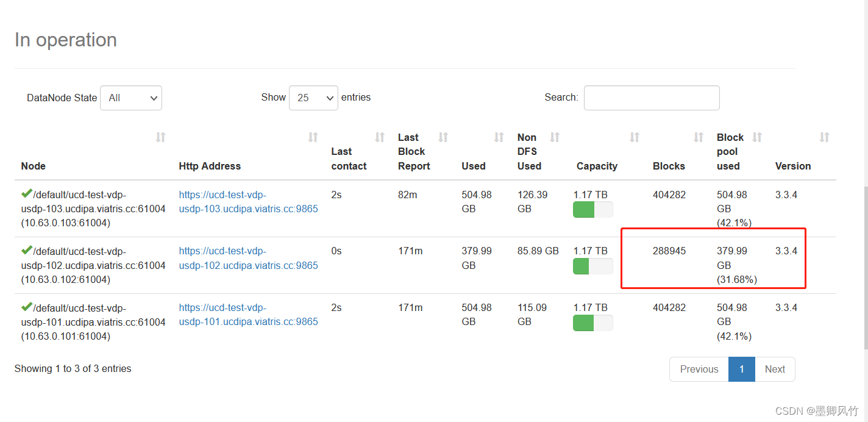This screenshot has width=868, height=422.
Task: Click green checkmark for usdp-103 node
Action: pyautogui.click(x=26, y=193)
